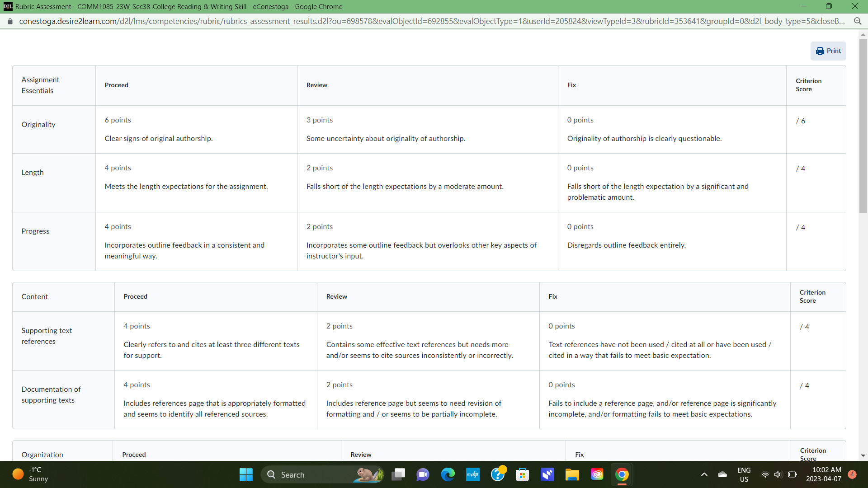This screenshot has width=868, height=488.
Task: Open ENG US language switcher
Action: click(x=744, y=474)
